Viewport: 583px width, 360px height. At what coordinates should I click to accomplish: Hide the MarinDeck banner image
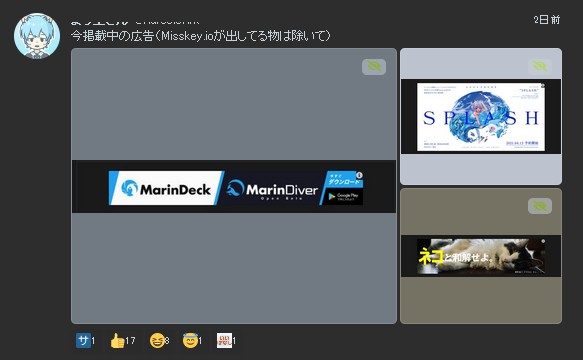tap(374, 67)
